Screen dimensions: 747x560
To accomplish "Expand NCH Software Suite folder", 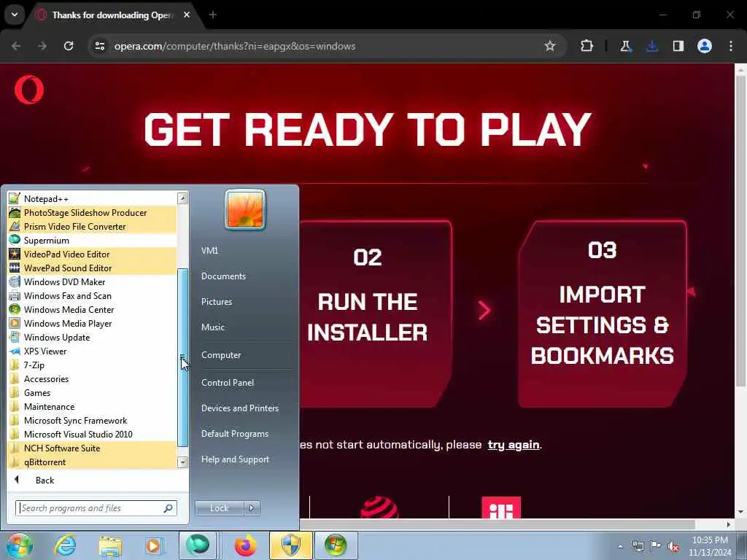I will point(92,448).
